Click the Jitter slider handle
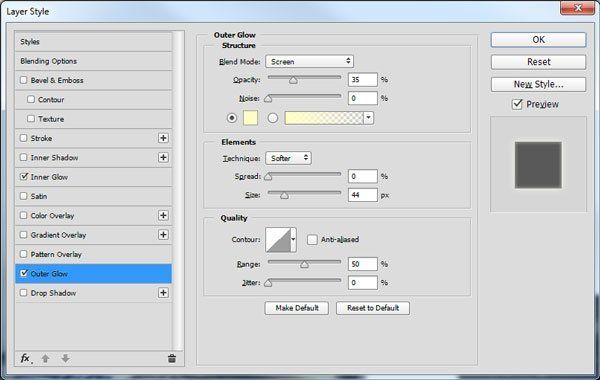Screen dimensions: 600x380 point(268,283)
